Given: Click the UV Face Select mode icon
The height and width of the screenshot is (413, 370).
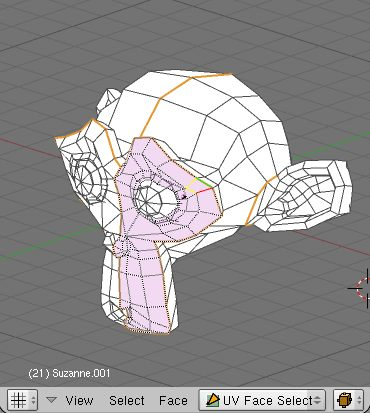Looking at the screenshot, I should [213, 400].
